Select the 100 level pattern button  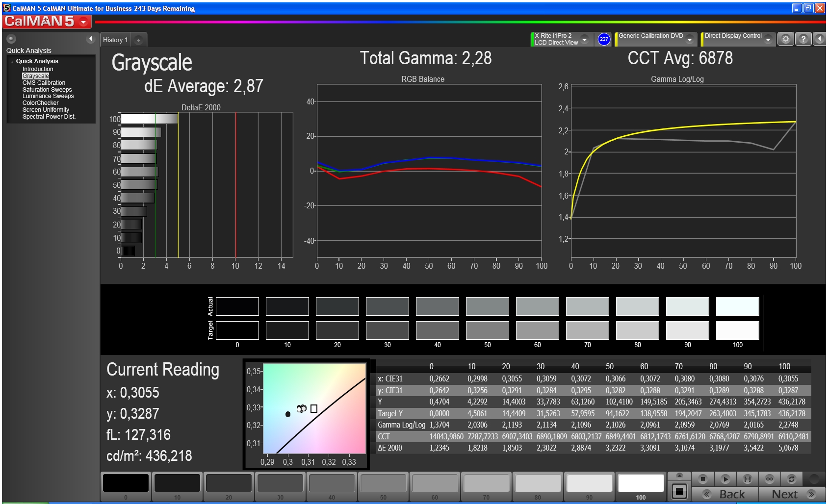coord(641,487)
